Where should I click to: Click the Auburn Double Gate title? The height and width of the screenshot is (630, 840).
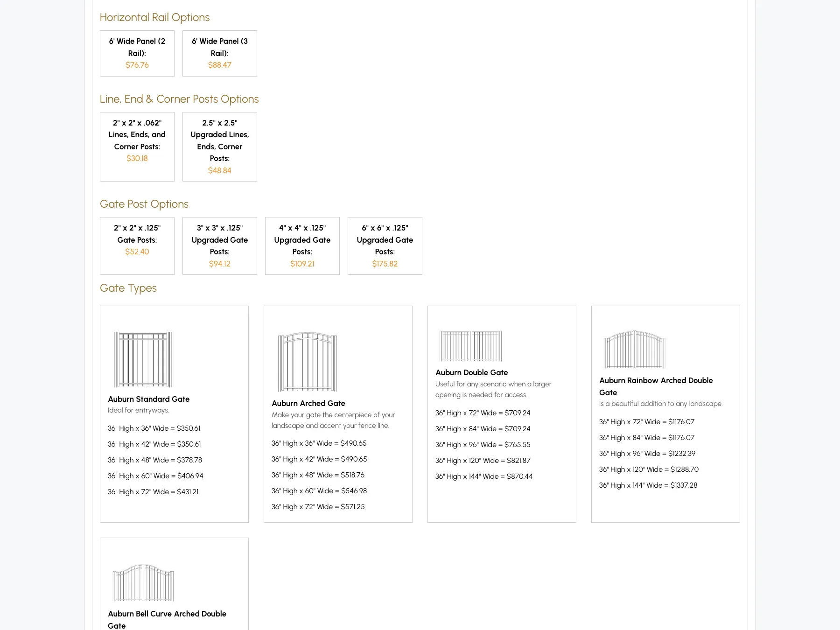pos(471,372)
